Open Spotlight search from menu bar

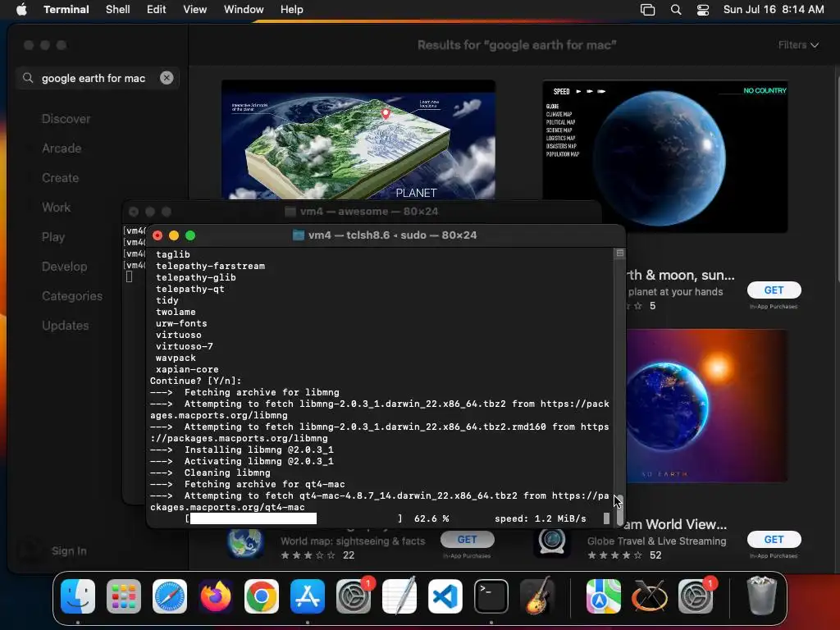[x=676, y=10]
